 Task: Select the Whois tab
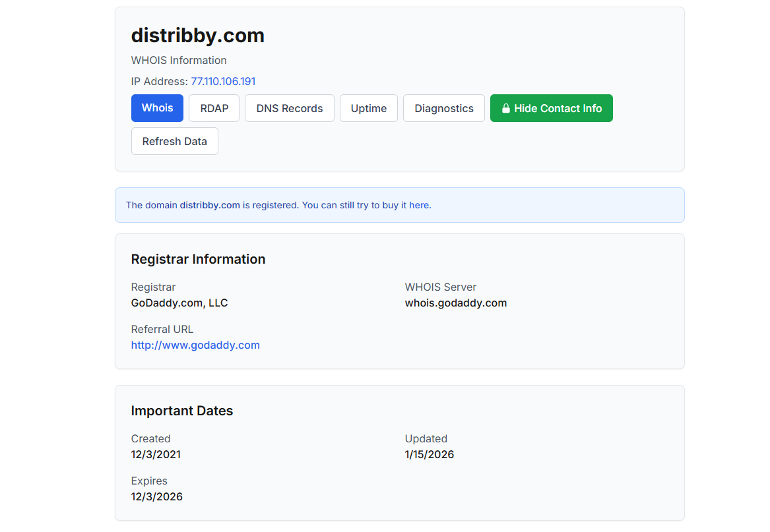click(x=157, y=108)
